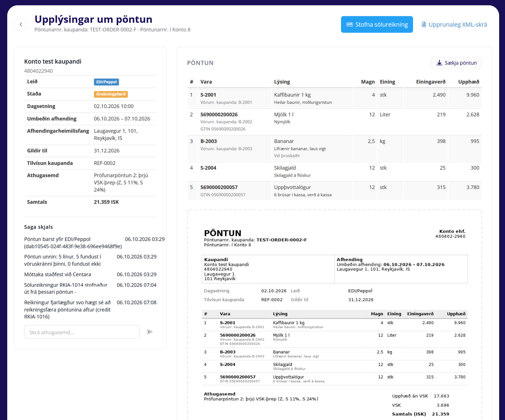Send comment with paper plane icon
Viewport: 505px width, 420px height.
(x=150, y=332)
